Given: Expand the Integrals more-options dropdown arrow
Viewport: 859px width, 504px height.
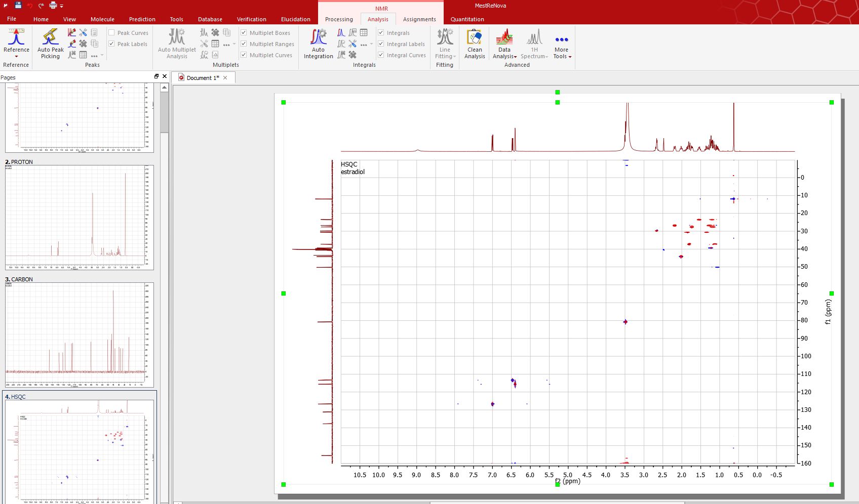Looking at the screenshot, I should (x=371, y=44).
